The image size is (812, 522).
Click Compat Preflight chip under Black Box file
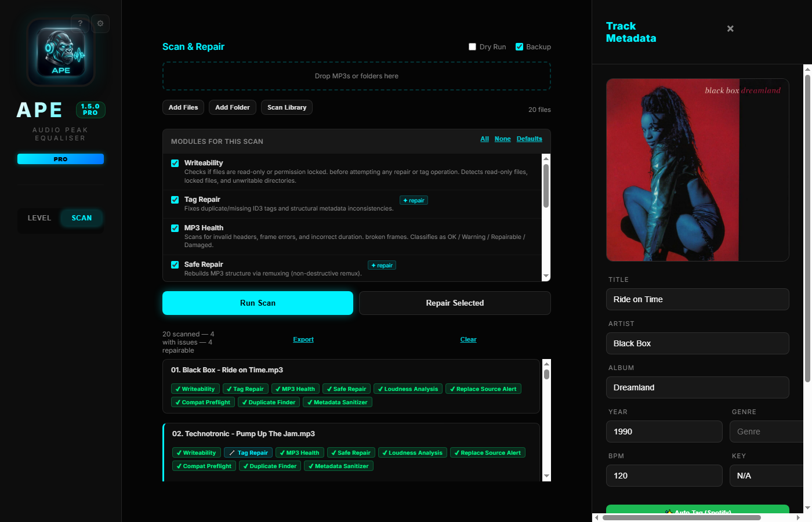pyautogui.click(x=203, y=403)
